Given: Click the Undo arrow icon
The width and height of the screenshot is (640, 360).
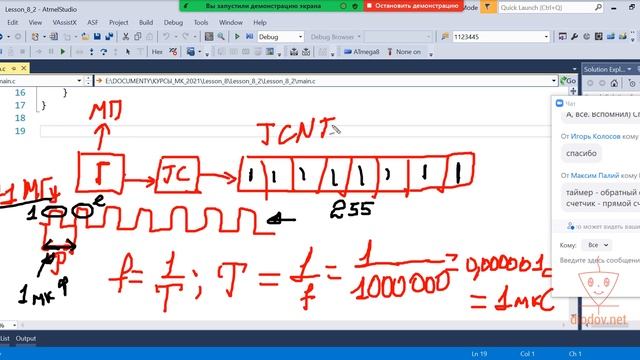Looking at the screenshot, I should point(166,37).
